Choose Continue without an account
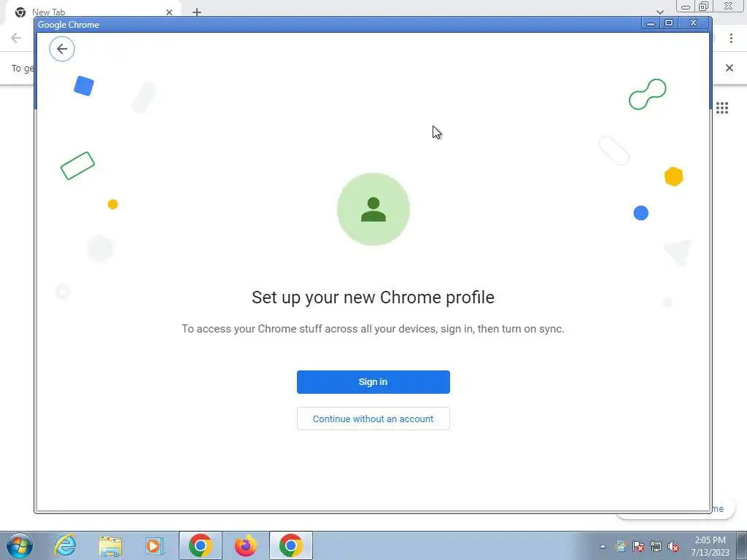The width and height of the screenshot is (747, 560). click(373, 419)
